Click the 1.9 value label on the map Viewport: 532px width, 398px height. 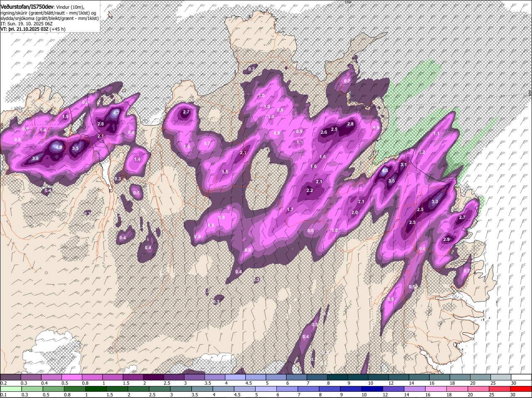(65, 117)
